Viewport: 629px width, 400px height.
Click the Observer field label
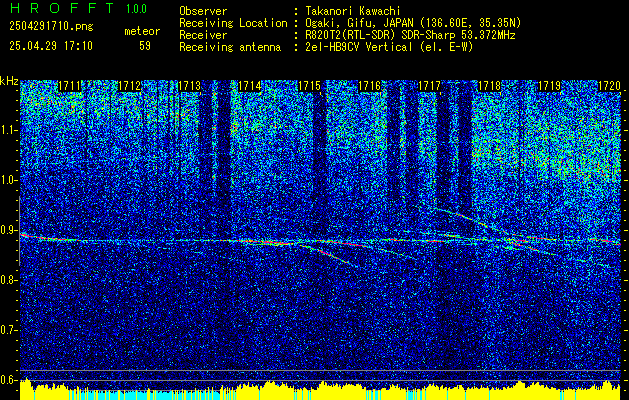(x=203, y=11)
